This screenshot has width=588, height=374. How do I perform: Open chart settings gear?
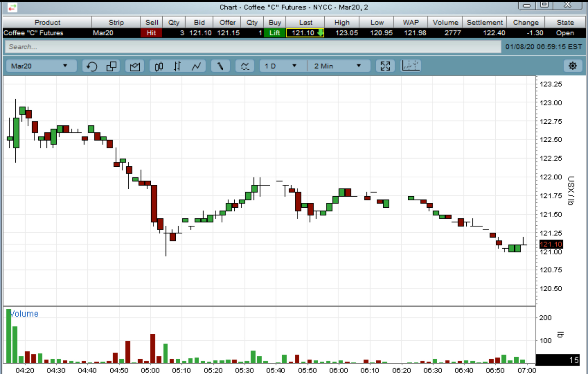point(572,66)
